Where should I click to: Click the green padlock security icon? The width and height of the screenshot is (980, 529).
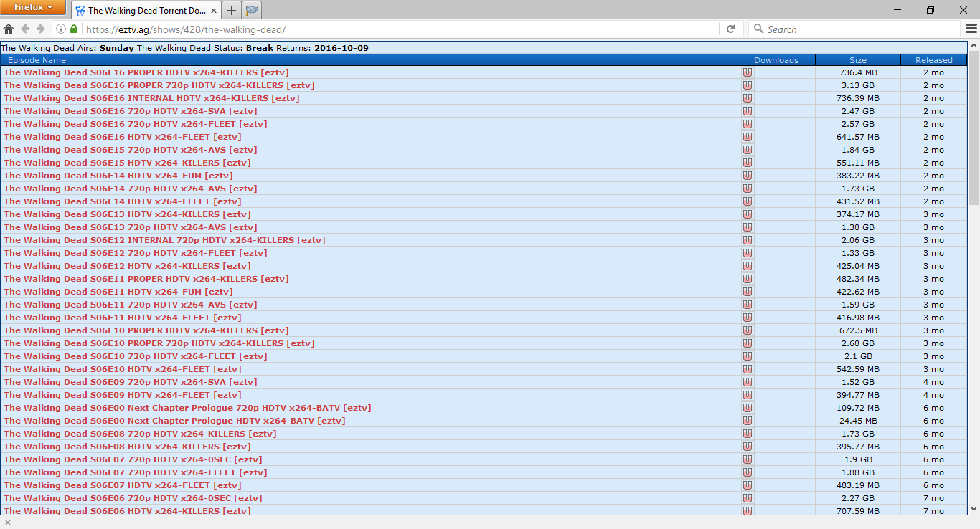(x=73, y=29)
